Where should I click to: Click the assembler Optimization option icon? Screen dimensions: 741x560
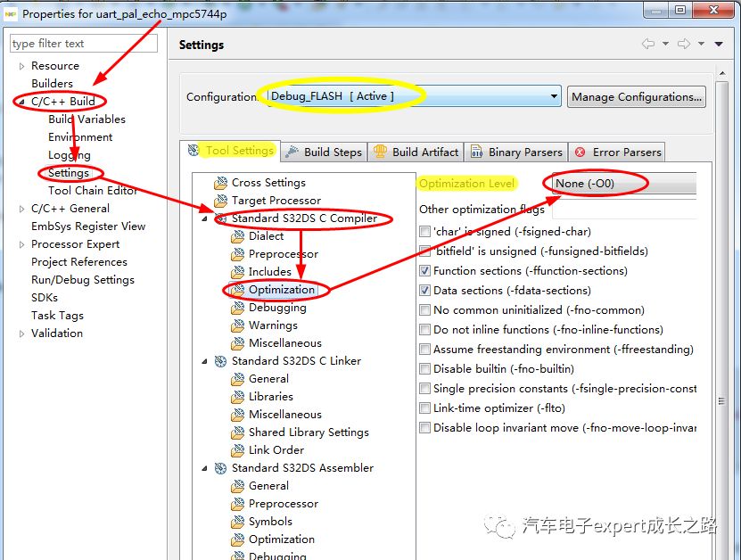click(x=238, y=539)
